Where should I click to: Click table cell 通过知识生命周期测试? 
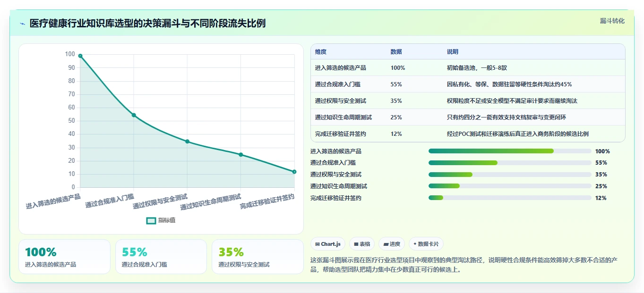[x=343, y=117]
